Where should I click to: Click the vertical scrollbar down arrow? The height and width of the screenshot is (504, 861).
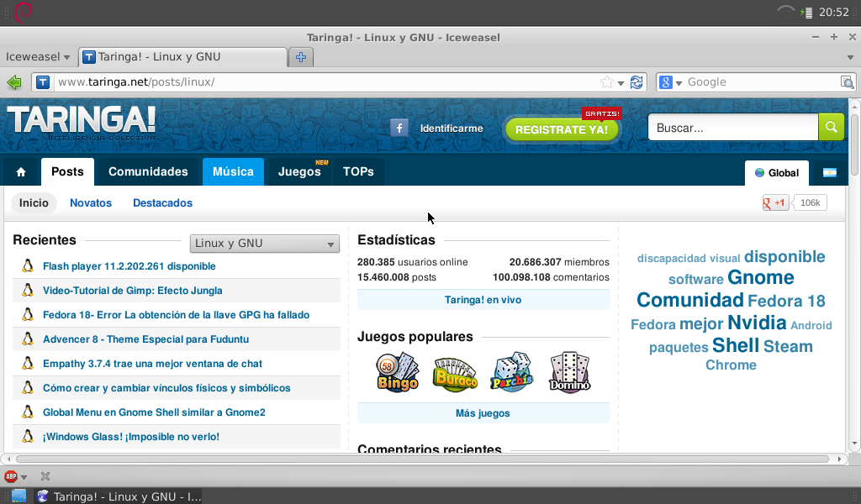[x=854, y=444]
